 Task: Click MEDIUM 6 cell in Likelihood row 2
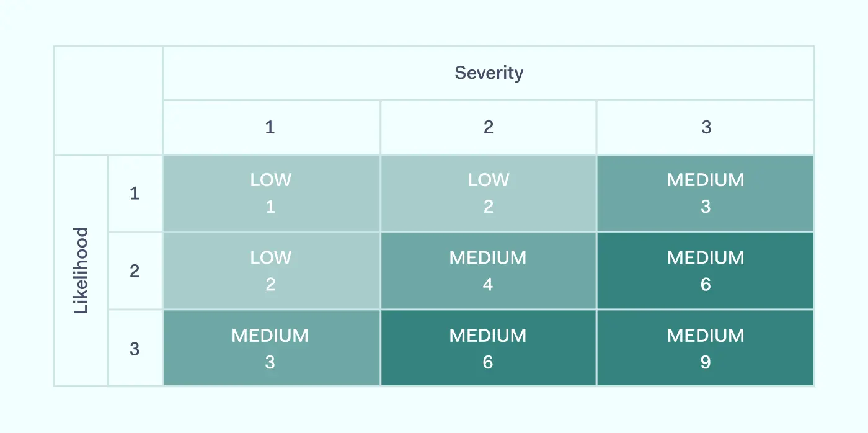tap(706, 270)
